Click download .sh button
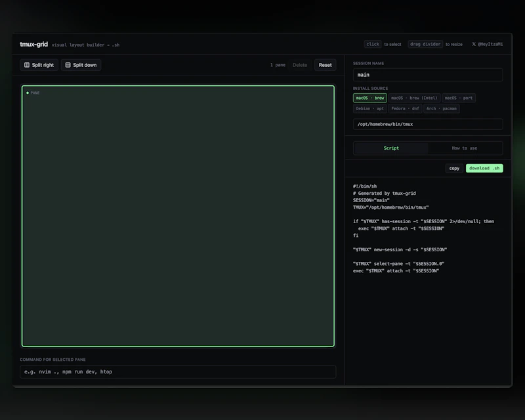 (484, 168)
